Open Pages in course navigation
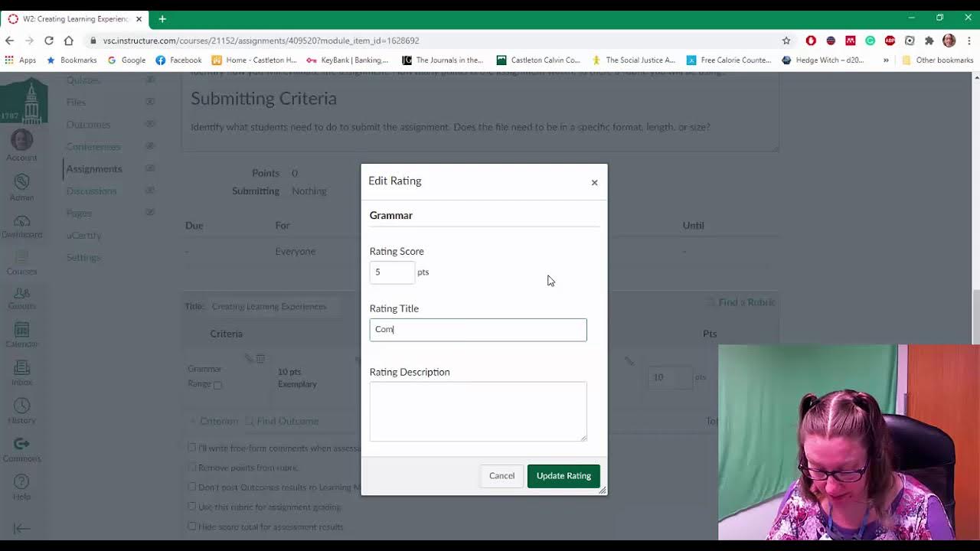Screen dimensions: 980x551 [x=79, y=213]
